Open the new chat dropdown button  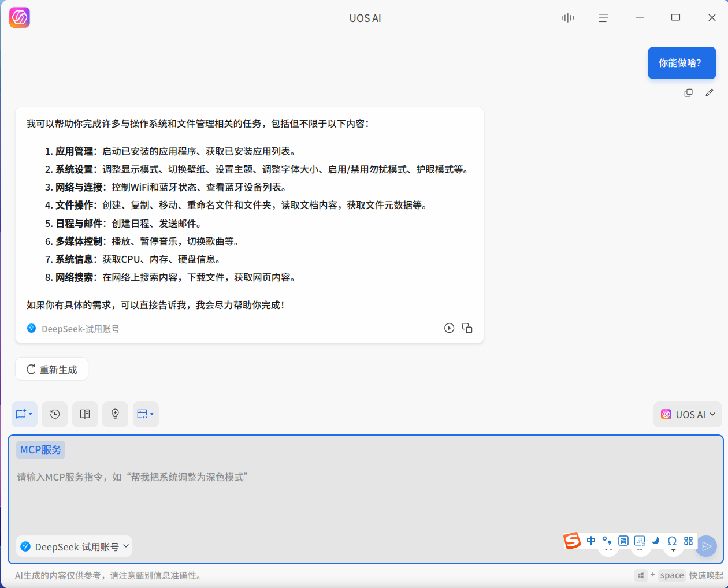24,414
